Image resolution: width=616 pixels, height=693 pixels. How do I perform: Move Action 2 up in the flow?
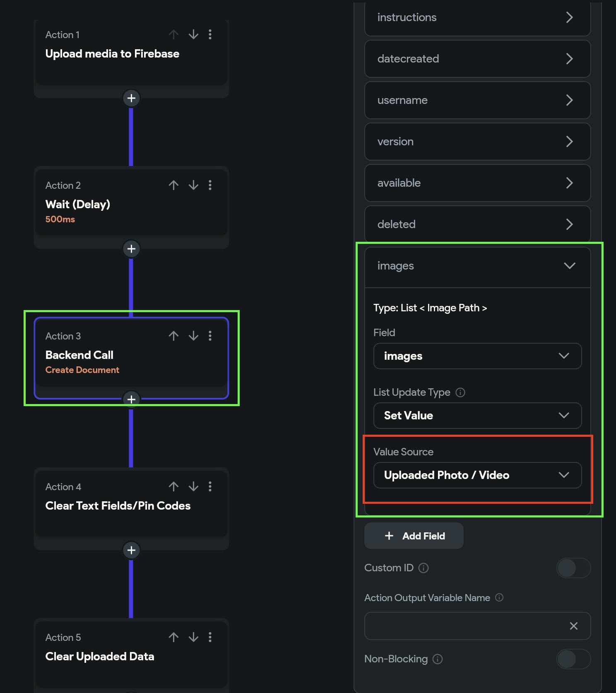173,185
